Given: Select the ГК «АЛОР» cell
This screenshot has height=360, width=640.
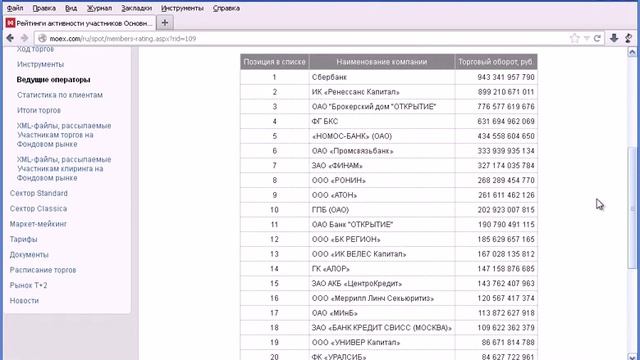Looking at the screenshot, I should 382,269.
